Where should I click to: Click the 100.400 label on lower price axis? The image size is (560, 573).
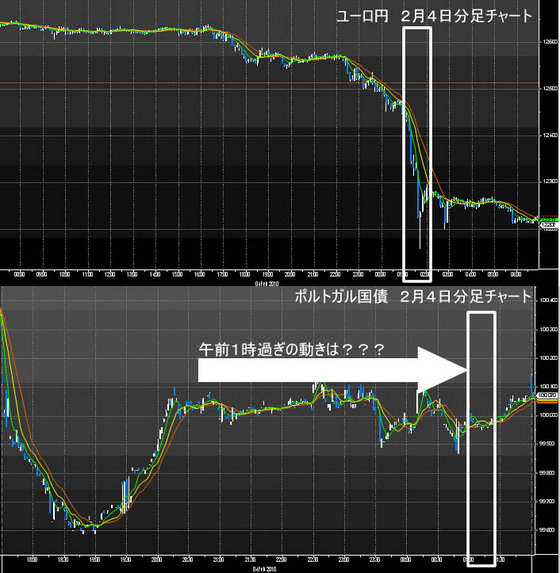click(x=548, y=301)
